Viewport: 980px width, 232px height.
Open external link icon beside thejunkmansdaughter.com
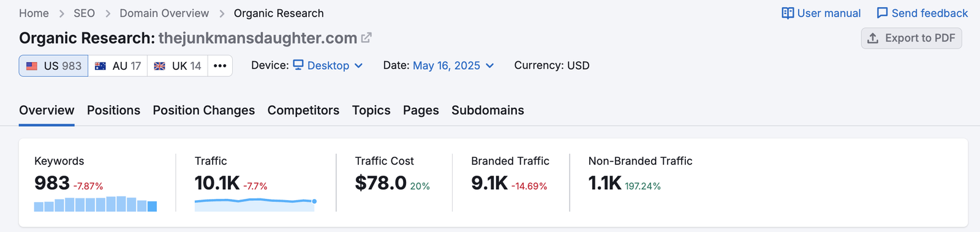[x=366, y=38]
